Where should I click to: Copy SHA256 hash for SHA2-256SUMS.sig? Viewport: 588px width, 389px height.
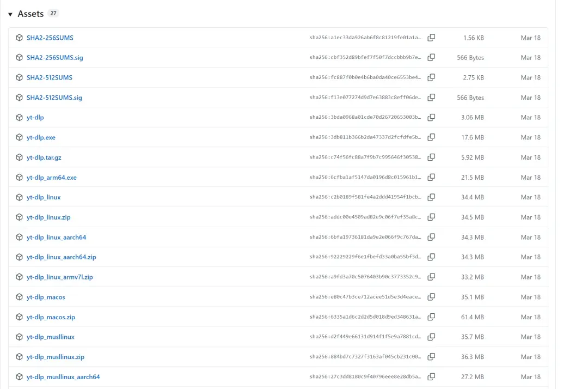tap(431, 57)
